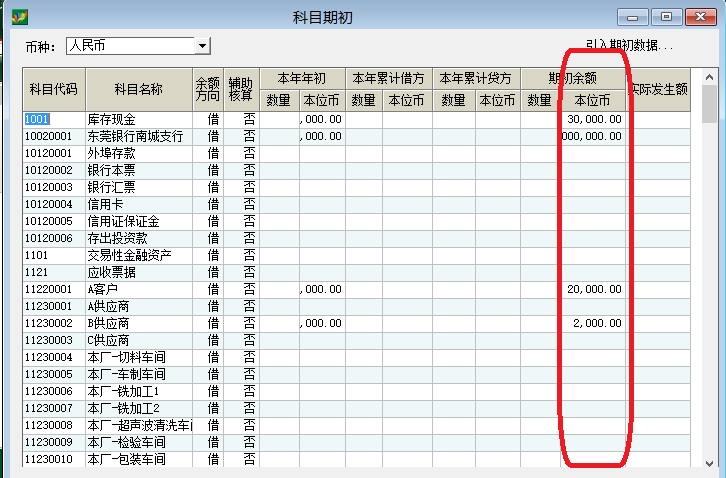726x478 pixels.
Task: Click the 20,000.00 balance for A客户
Action: [x=594, y=289]
